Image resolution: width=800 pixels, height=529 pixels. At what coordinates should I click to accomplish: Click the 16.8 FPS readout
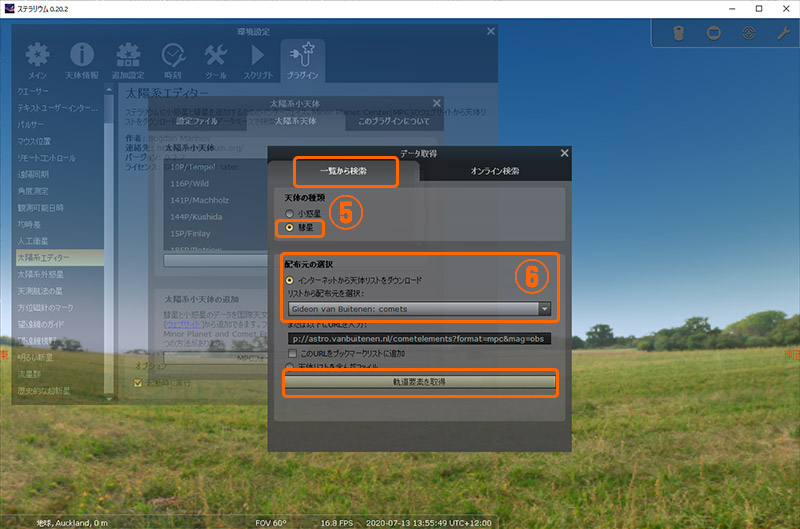tap(337, 523)
